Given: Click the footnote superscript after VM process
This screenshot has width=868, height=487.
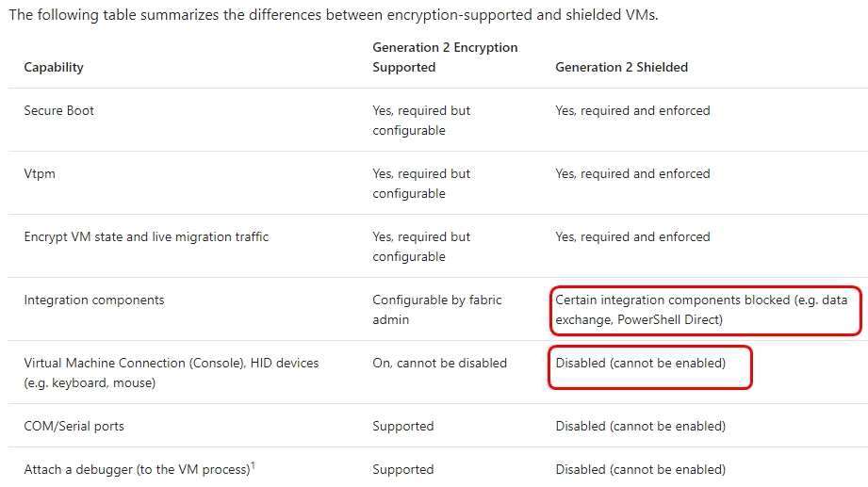Looking at the screenshot, I should click(253, 465).
